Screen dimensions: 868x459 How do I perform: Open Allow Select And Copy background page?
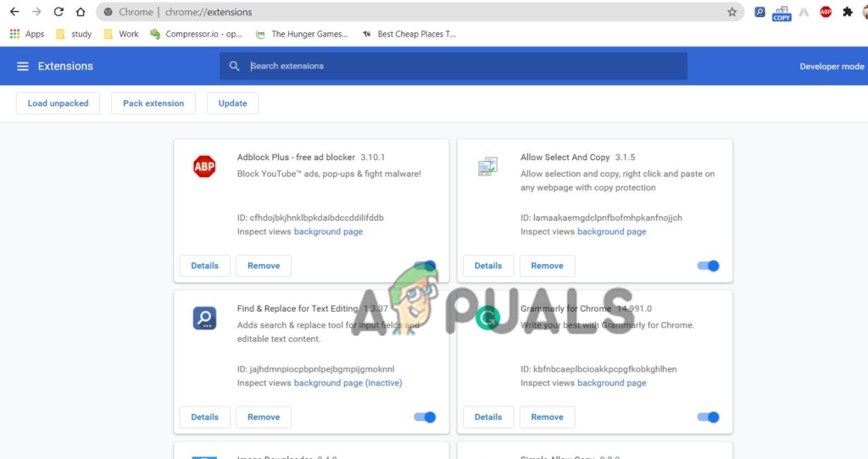(x=612, y=232)
